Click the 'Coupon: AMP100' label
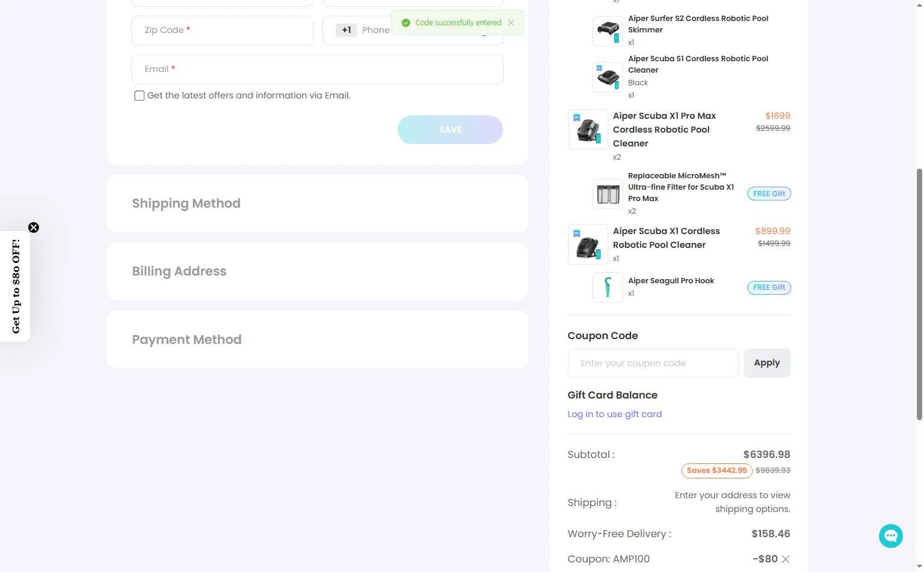The height and width of the screenshot is (572, 924). [609, 559]
